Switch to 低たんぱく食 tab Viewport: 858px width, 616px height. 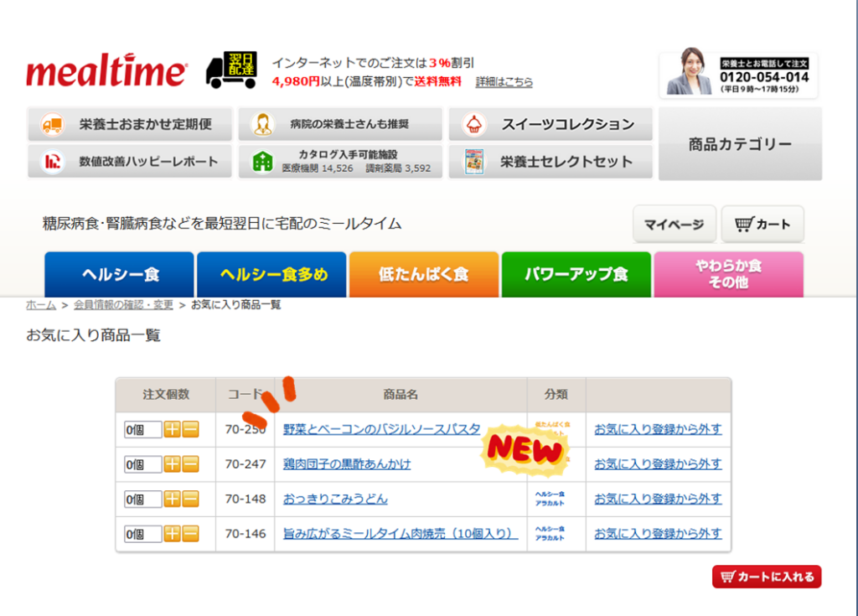click(423, 274)
